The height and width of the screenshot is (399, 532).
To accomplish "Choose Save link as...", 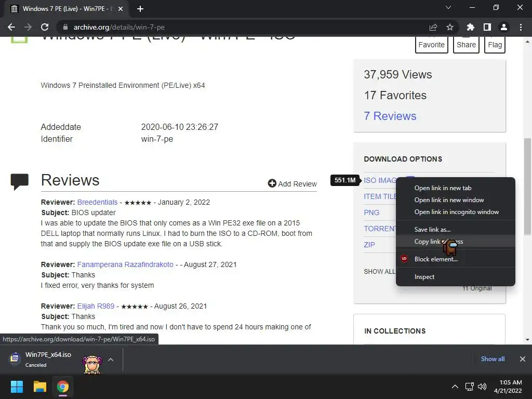I will pos(455,229).
